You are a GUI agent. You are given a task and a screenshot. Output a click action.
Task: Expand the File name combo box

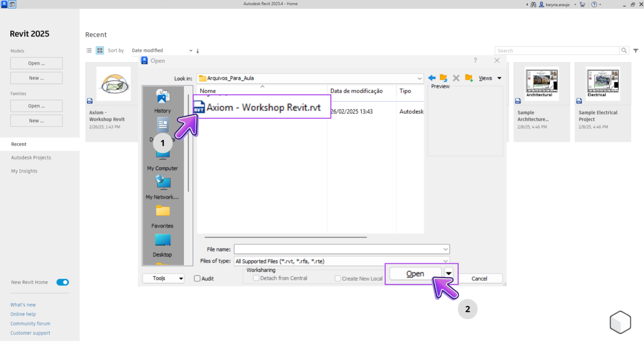pos(445,249)
